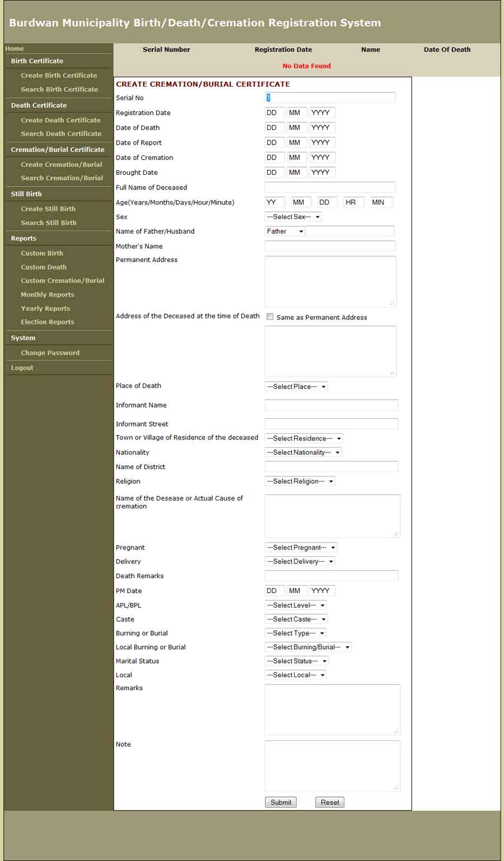The width and height of the screenshot is (504, 861).
Task: Click the Remarks text area
Action: click(333, 710)
